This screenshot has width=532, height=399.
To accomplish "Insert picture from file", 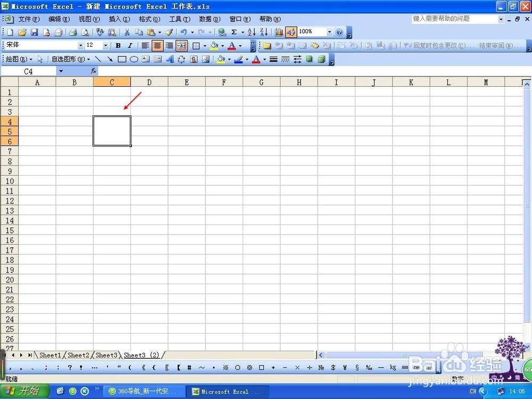I will pyautogui.click(x=205, y=59).
